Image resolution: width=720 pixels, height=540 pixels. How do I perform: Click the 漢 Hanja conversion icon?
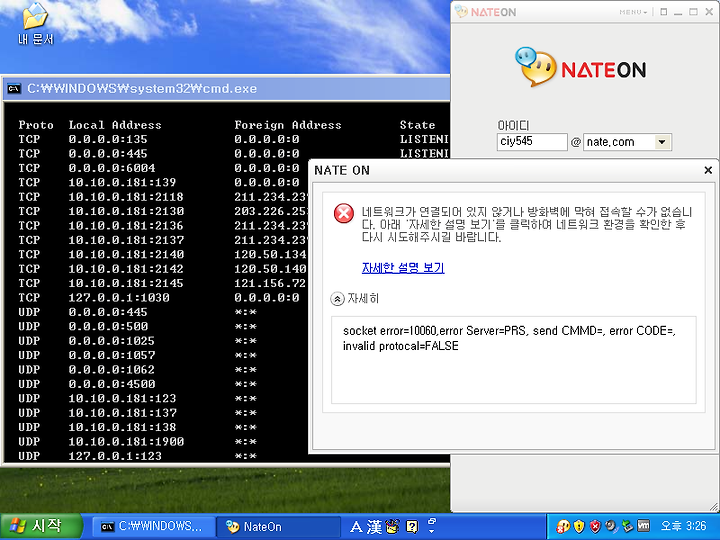click(374, 527)
